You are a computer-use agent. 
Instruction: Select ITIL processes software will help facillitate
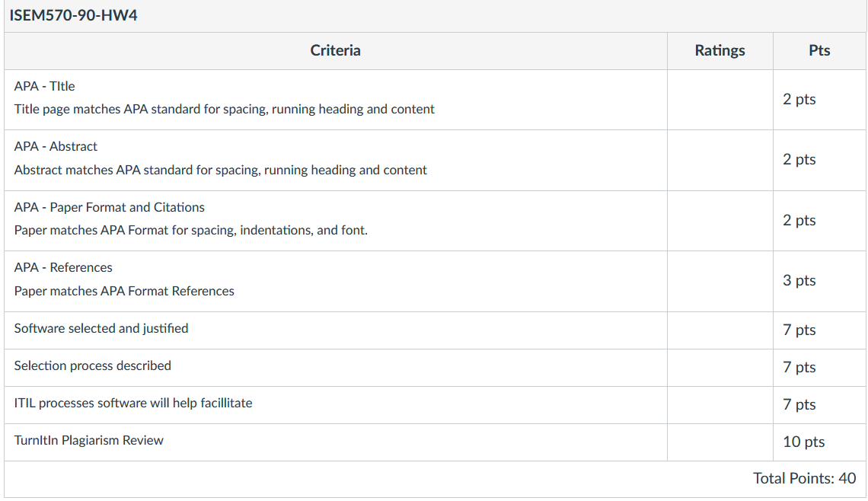(132, 403)
